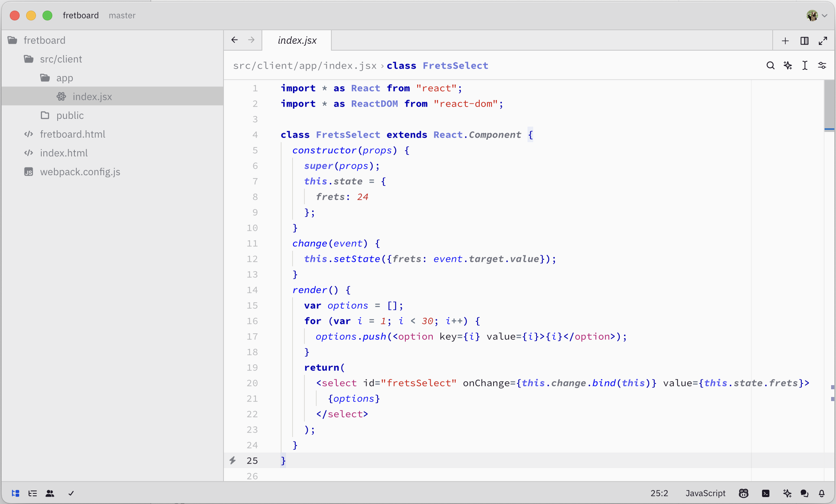Click line number 20 in gutter
The image size is (836, 504).
coord(252,383)
